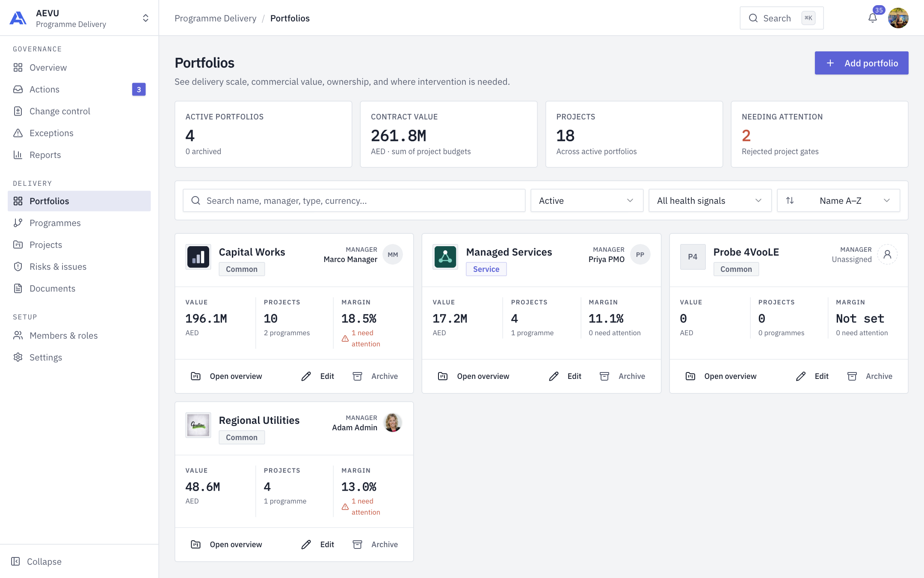The image size is (924, 578).
Task: Archive the Probe 4VooLE portfolio
Action: (x=870, y=376)
